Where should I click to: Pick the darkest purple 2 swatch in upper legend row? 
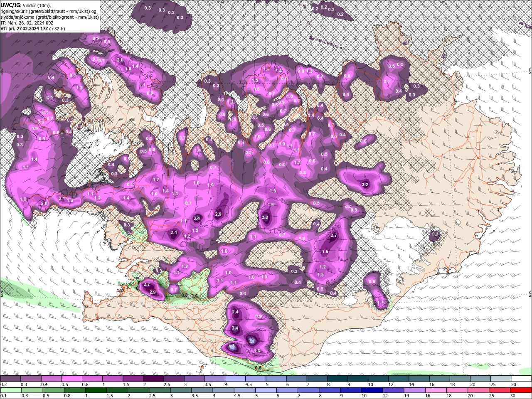click(x=153, y=379)
